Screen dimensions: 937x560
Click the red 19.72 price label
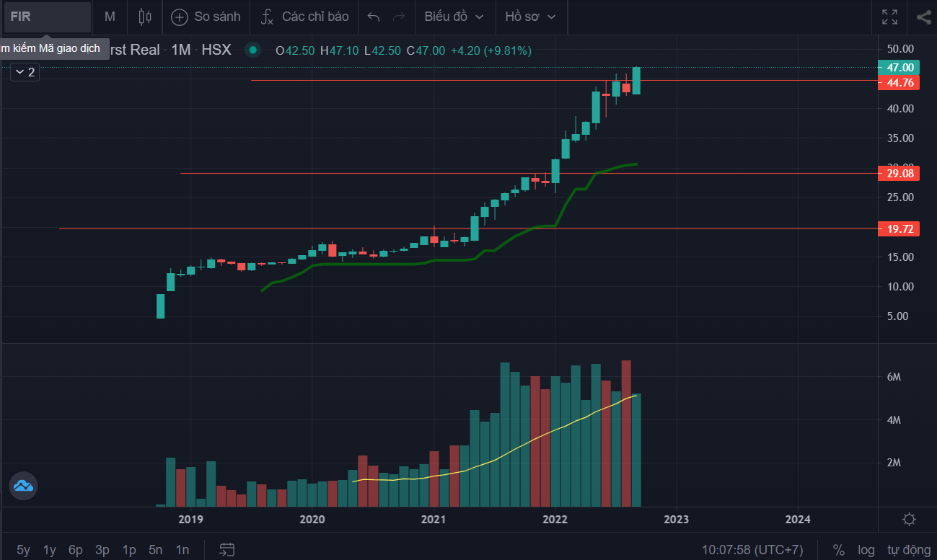tap(899, 229)
